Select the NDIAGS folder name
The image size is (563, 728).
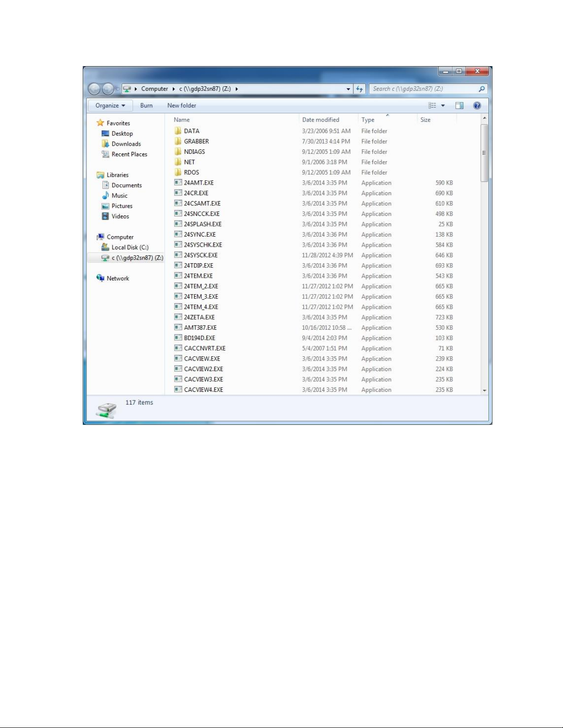pyautogui.click(x=194, y=152)
